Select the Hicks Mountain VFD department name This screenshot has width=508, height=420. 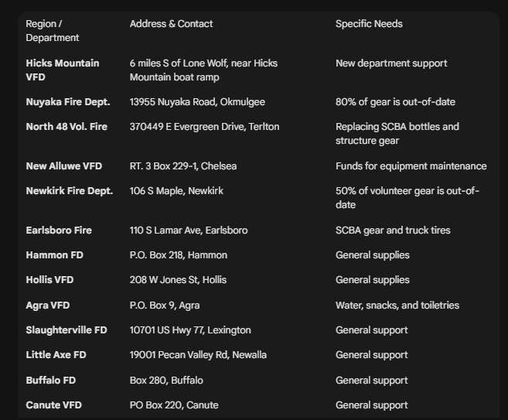coord(62,70)
